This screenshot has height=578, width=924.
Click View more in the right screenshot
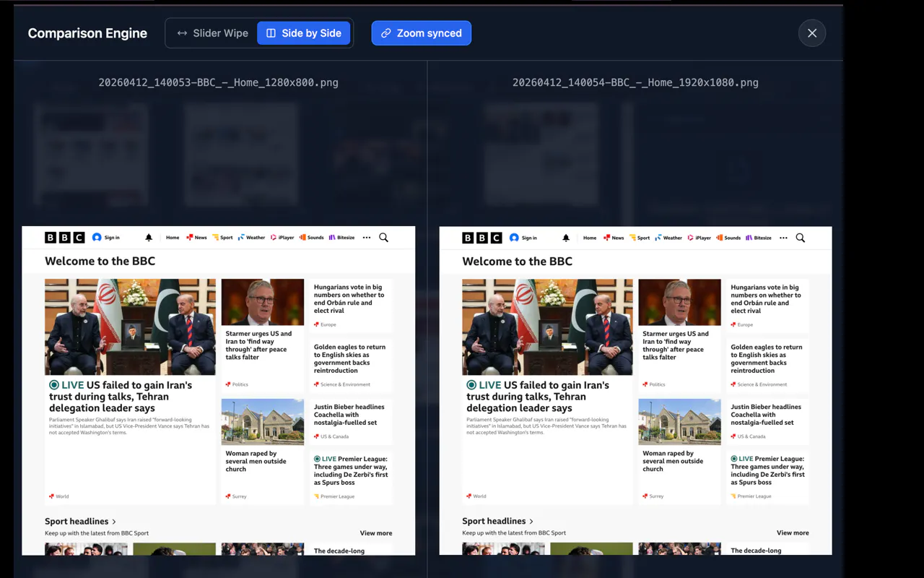tap(793, 533)
